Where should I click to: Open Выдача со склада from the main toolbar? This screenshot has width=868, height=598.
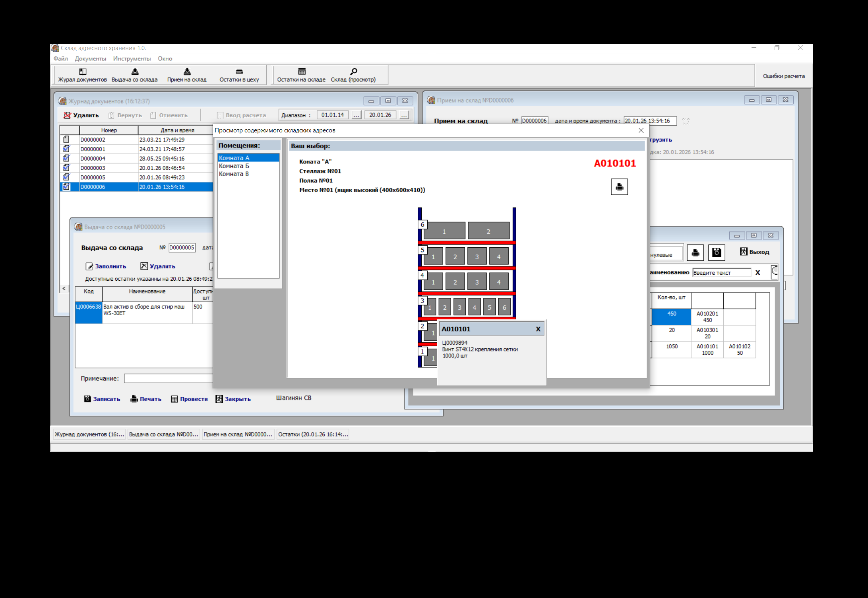[x=135, y=75]
